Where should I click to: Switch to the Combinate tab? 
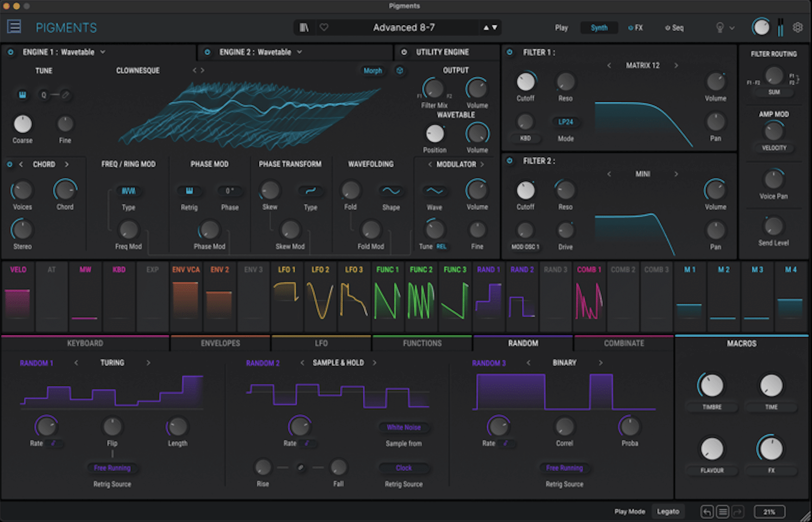pyautogui.click(x=624, y=343)
